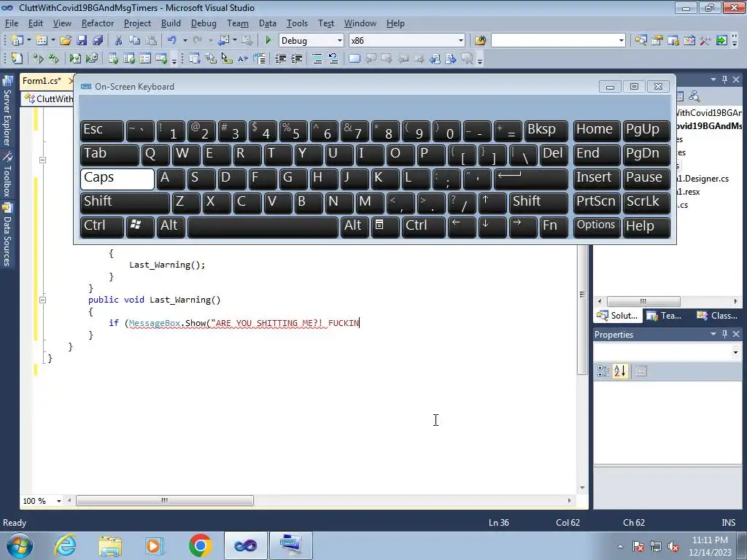Open the Toolbox side tab
This screenshot has height=560, width=747.
click(x=7, y=174)
